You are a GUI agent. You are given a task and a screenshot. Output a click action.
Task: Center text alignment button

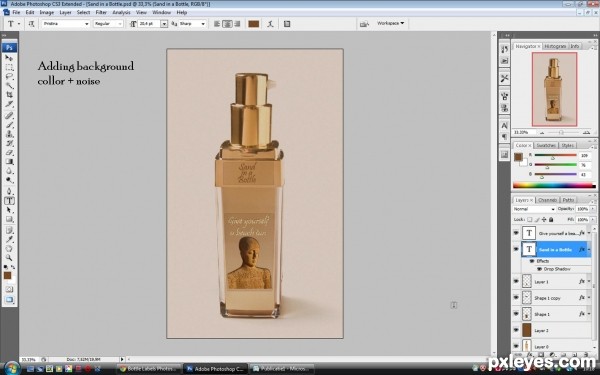tap(227, 24)
